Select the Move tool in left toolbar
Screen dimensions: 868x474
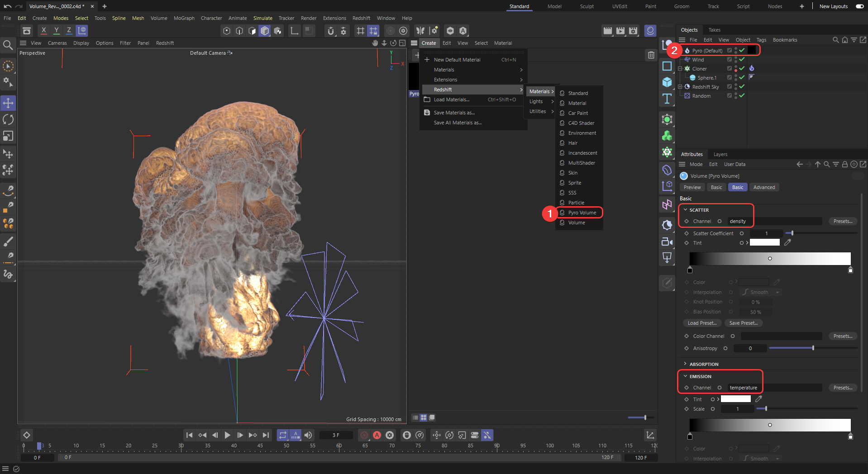pyautogui.click(x=8, y=103)
